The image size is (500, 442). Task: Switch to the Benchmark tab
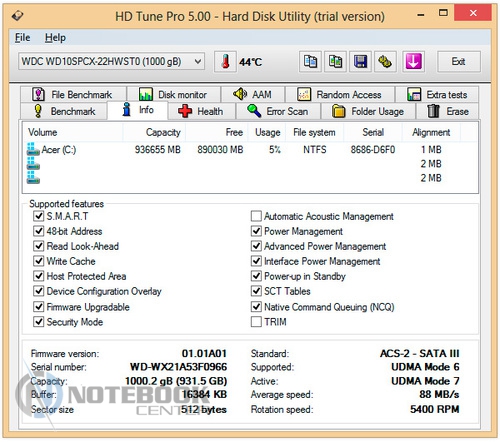[x=64, y=111]
